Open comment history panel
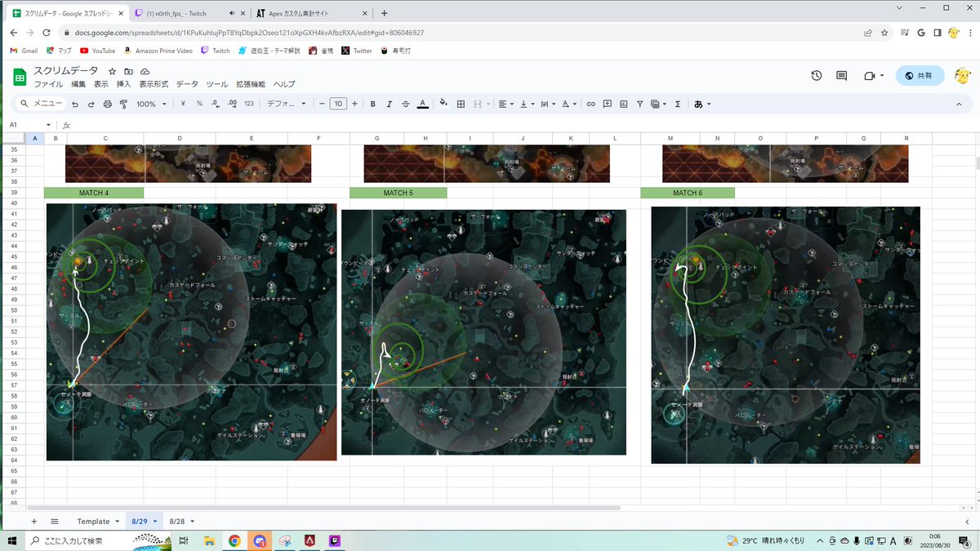Viewport: 980px width, 551px height. [842, 76]
